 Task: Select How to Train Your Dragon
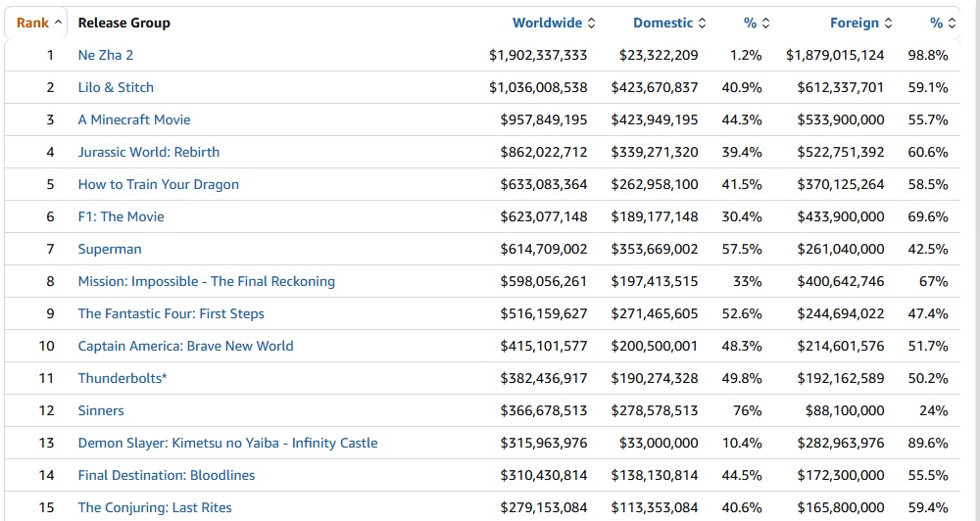tap(159, 184)
